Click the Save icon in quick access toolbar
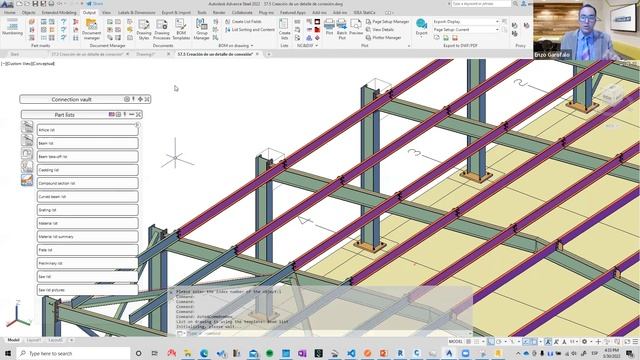This screenshot has width=640, height=360. tap(35, 4)
